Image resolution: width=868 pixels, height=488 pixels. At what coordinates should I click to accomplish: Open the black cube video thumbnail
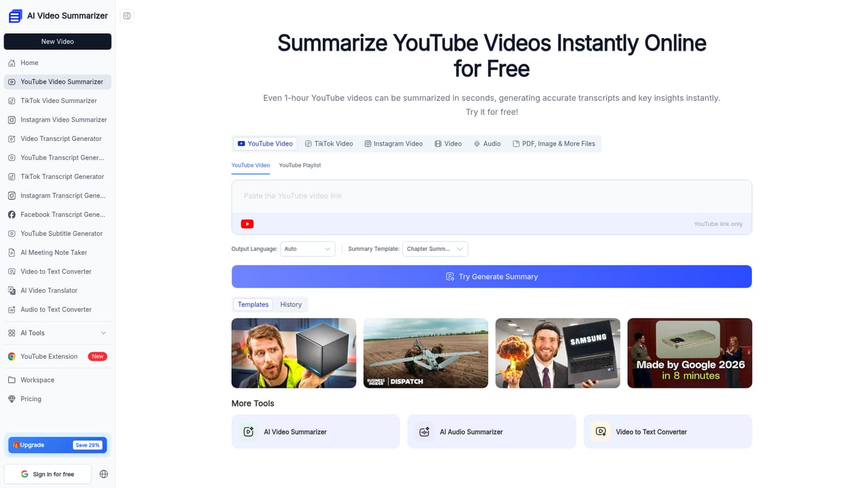click(x=294, y=353)
